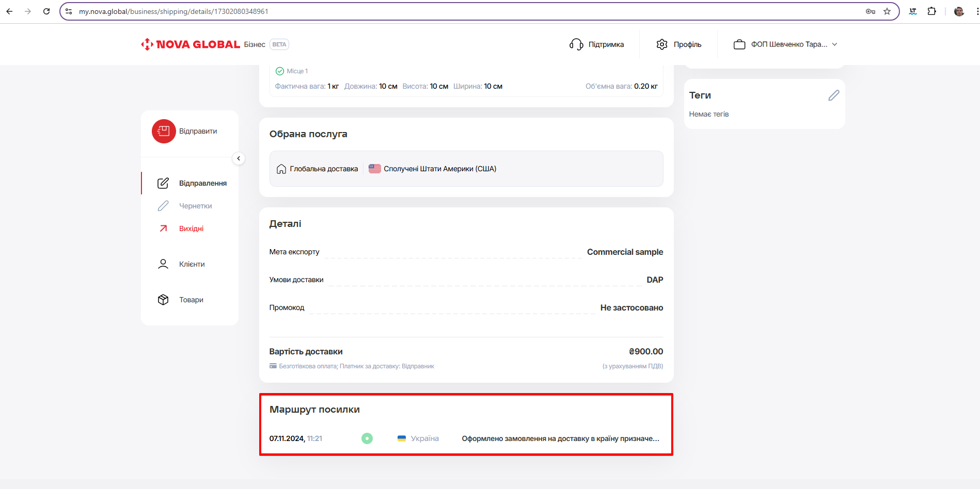The image size is (980, 489).
Task: Click the green route status dot
Action: [x=367, y=438]
